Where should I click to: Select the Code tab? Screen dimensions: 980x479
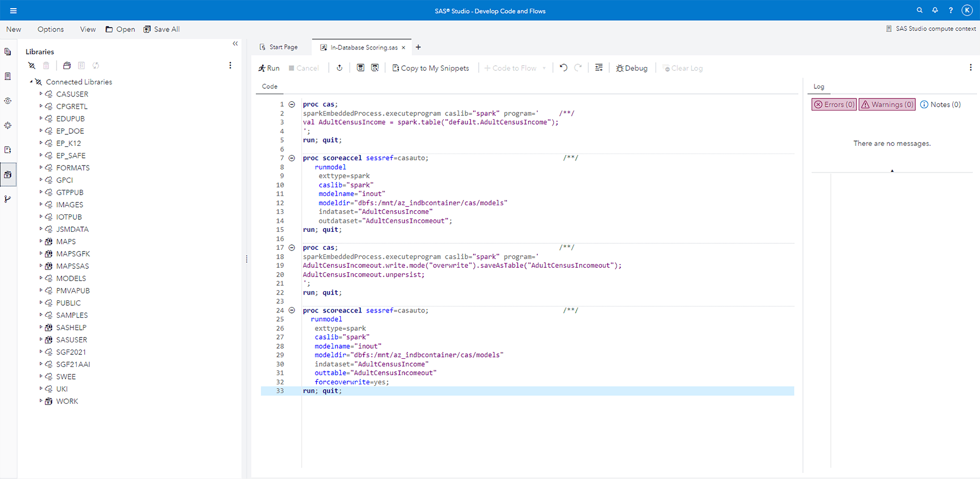[x=269, y=87]
